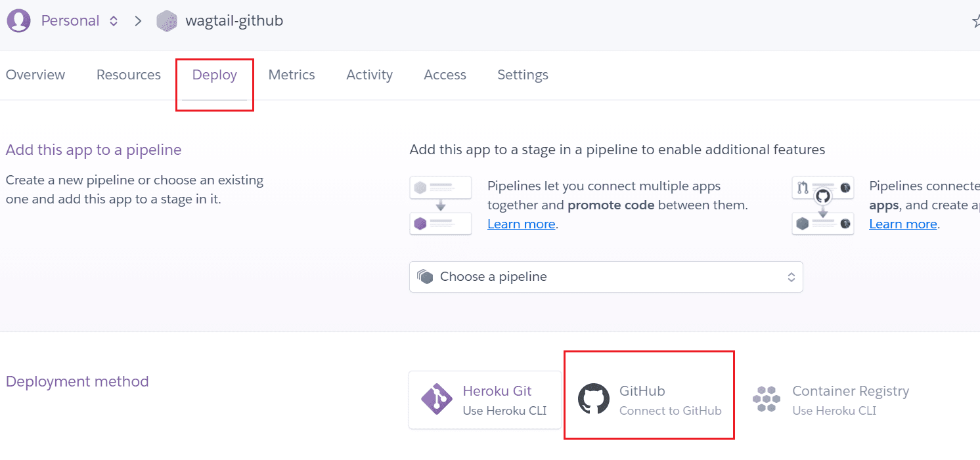
Task: Click the first Learn more link about pipelines
Action: pyautogui.click(x=520, y=224)
